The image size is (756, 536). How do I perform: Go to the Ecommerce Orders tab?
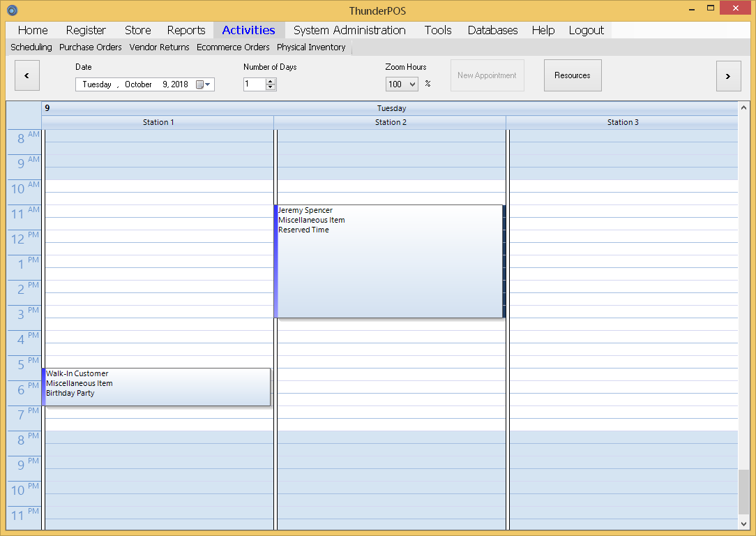click(233, 47)
